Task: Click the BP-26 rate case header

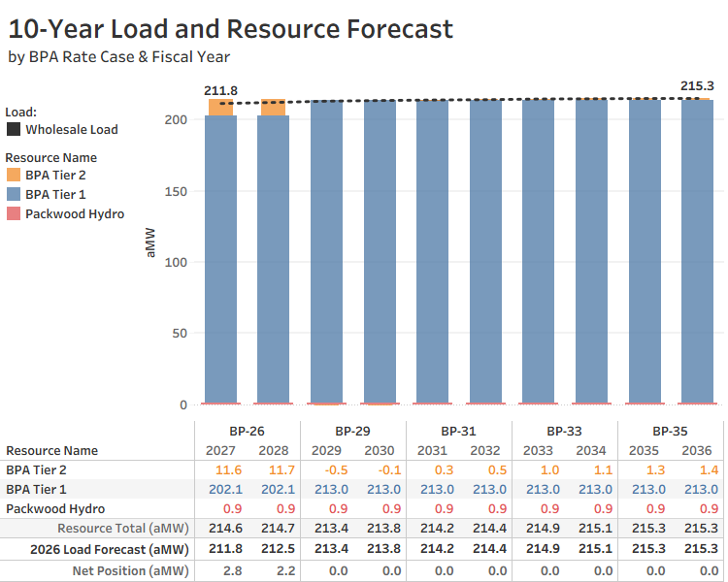Action: [247, 431]
